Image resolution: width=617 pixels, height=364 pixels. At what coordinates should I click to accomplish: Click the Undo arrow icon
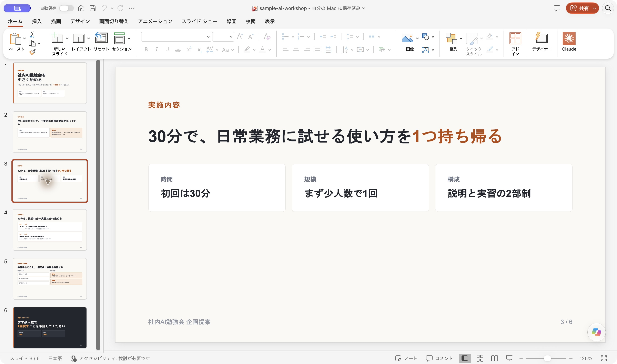point(104,8)
